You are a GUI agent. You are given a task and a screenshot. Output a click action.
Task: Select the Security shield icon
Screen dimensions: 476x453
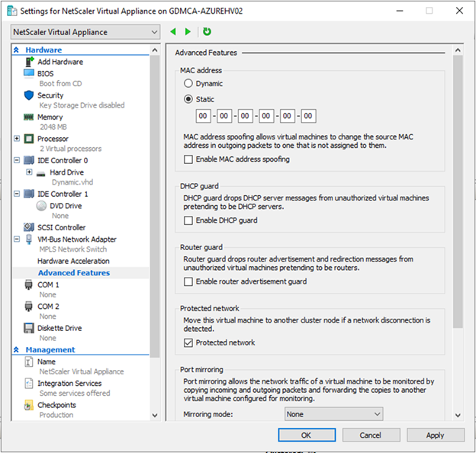click(x=29, y=95)
